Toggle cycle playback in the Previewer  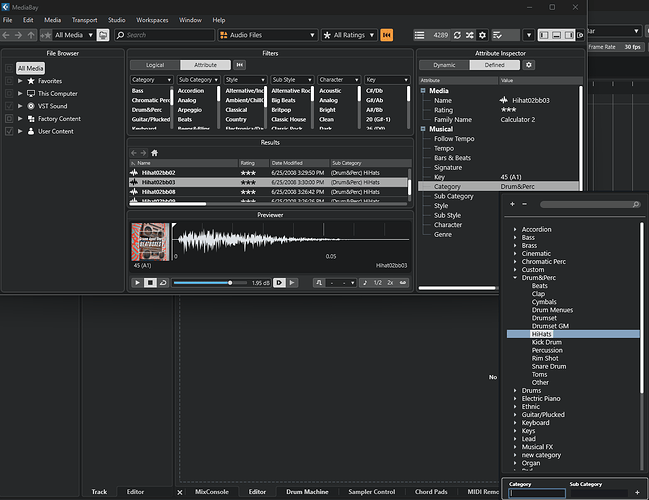[x=162, y=283]
